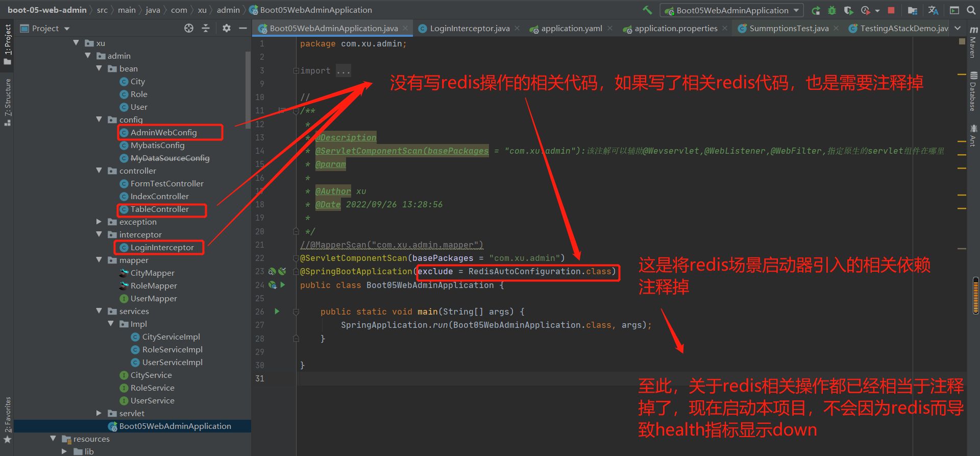
Task: Click the expand/collapse all icon in Project panel
Action: [206, 28]
